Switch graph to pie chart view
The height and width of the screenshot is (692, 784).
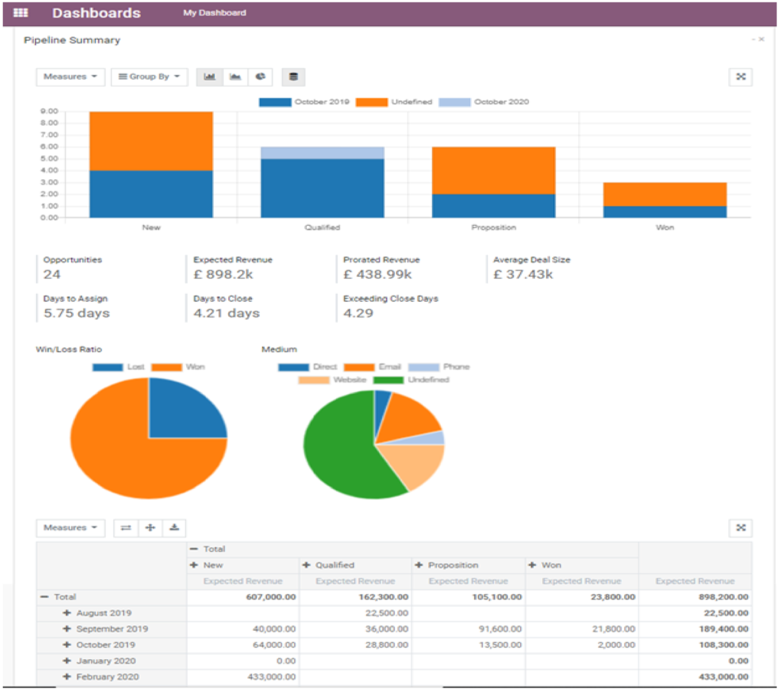[260, 77]
